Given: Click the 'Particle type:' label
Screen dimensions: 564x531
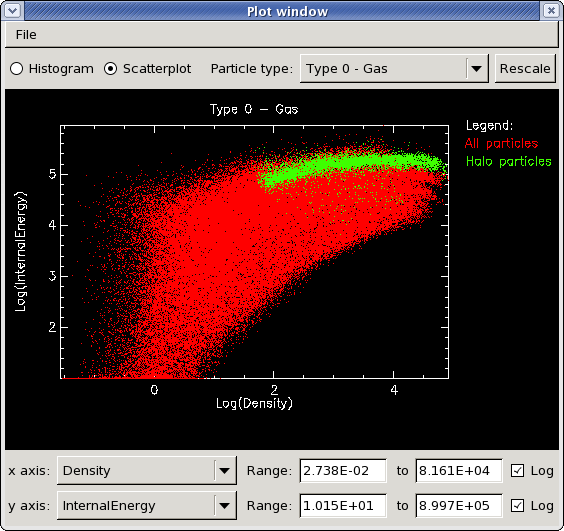Looking at the screenshot, I should 252,68.
